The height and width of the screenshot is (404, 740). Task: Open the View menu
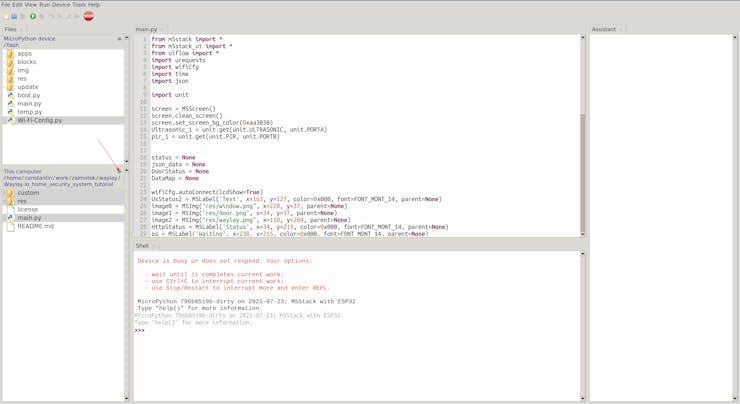click(x=31, y=5)
